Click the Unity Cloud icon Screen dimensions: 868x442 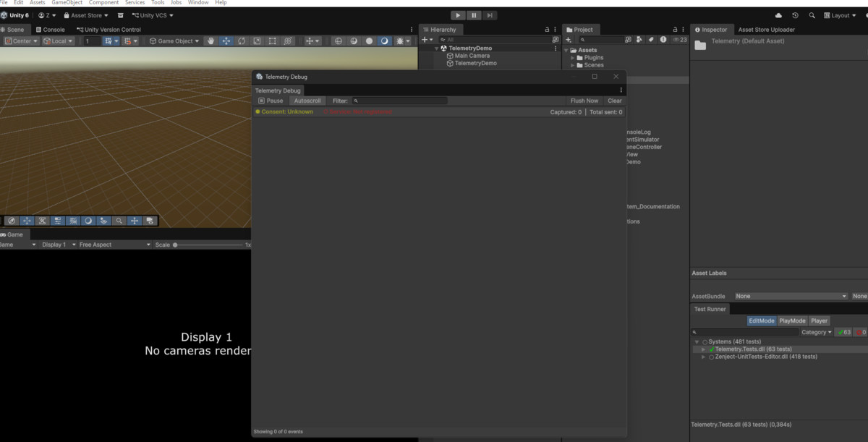pos(778,15)
